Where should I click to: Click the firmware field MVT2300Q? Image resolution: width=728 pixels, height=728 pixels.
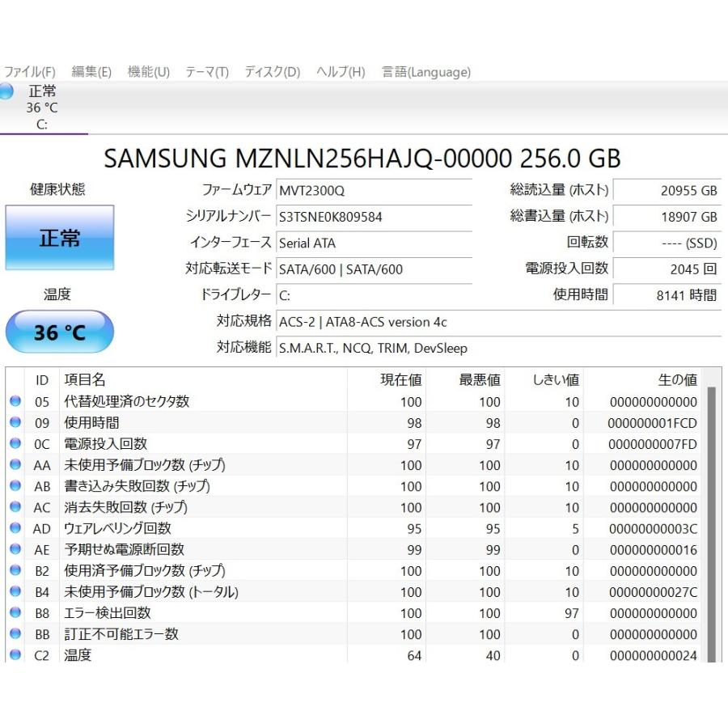[x=374, y=191]
